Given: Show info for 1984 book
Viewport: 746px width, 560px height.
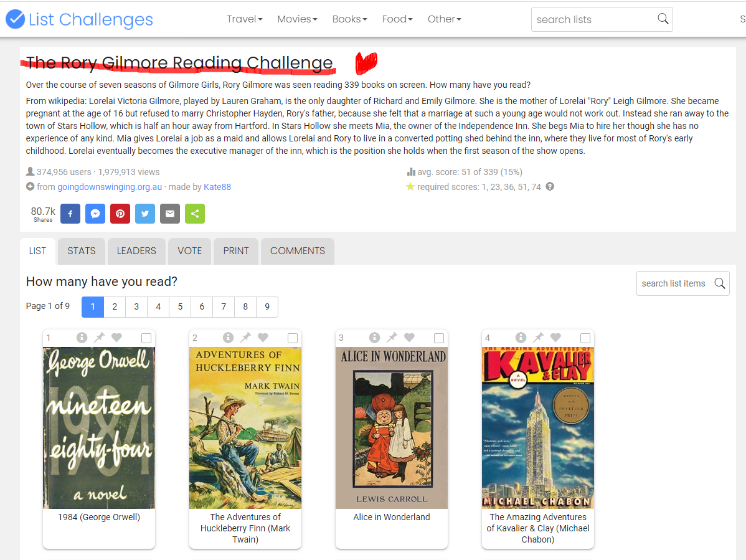Looking at the screenshot, I should click(82, 338).
